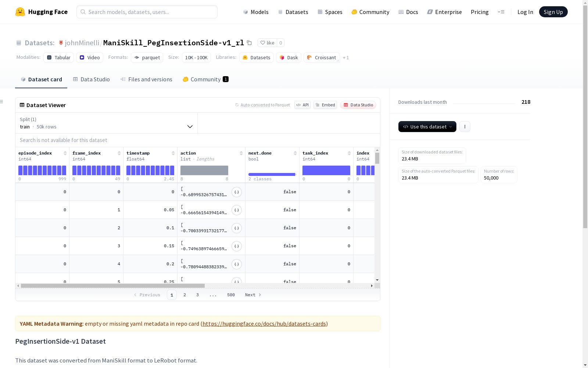Click the table's vertical scrollbar thumb
Image resolution: width=588 pixels, height=368 pixels.
coord(377,158)
